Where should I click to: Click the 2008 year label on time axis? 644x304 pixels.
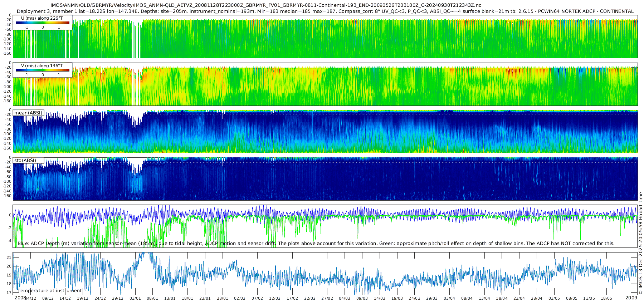point(20,298)
